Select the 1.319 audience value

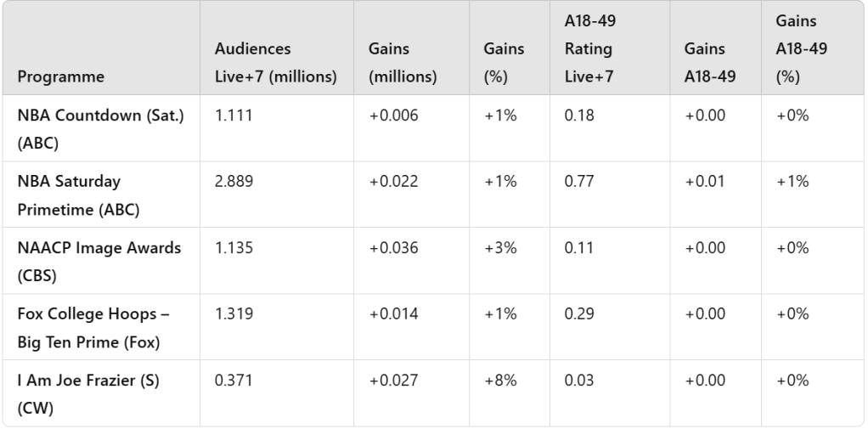pyautogui.click(x=234, y=313)
